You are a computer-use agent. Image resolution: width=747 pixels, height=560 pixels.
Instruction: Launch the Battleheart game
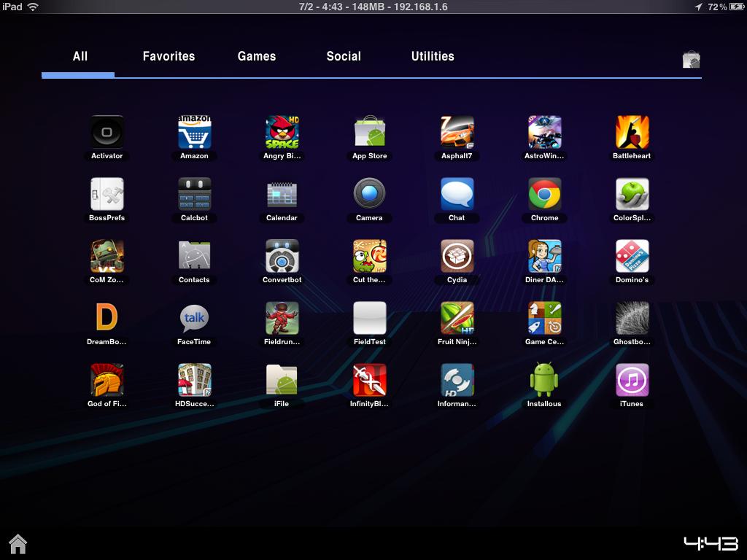[x=632, y=133]
